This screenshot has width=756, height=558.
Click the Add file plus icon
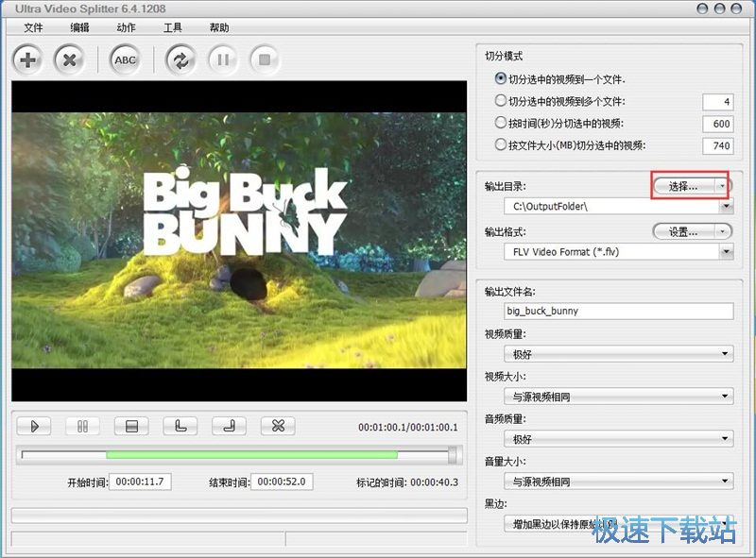pos(27,59)
